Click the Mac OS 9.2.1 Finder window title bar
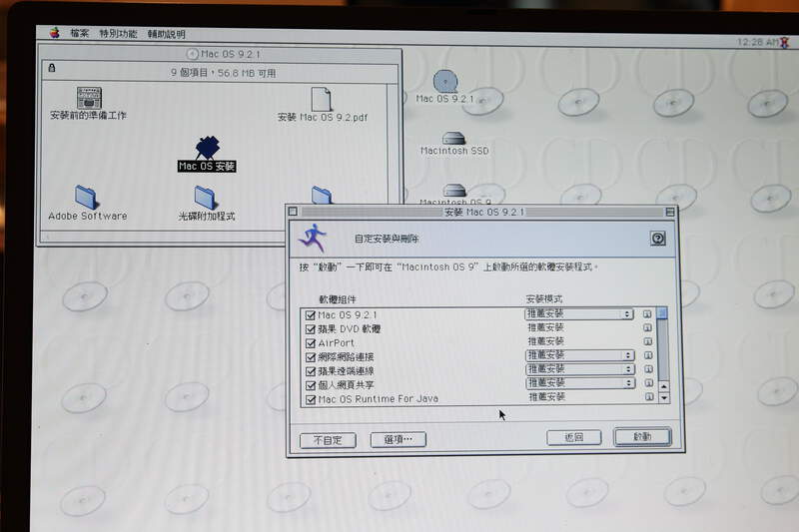799x532 pixels. pyautogui.click(x=220, y=54)
